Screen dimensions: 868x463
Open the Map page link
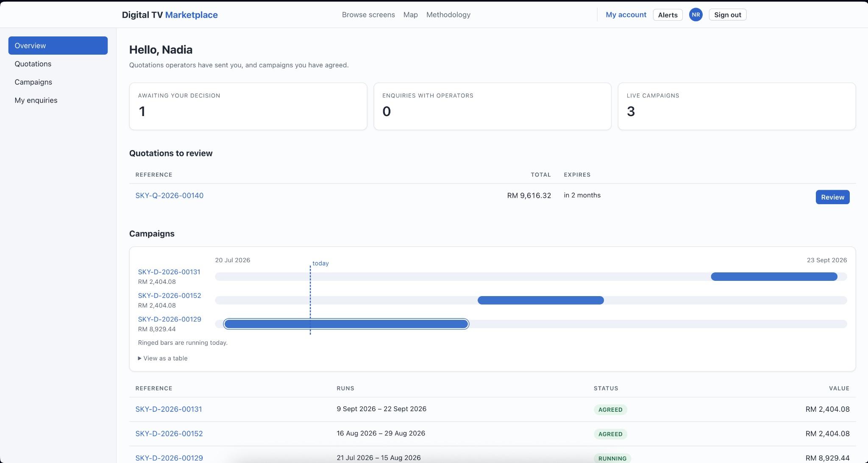point(410,15)
